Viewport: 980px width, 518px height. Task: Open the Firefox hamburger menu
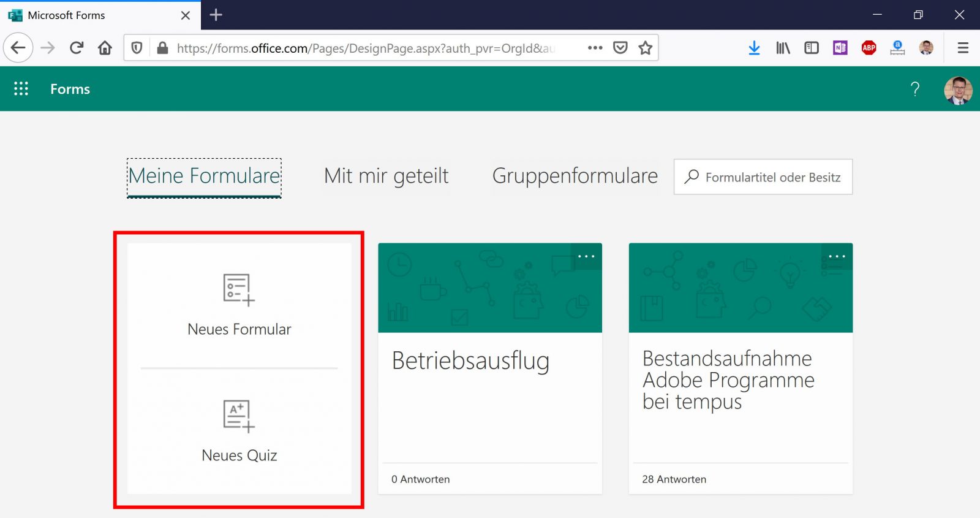coord(963,48)
